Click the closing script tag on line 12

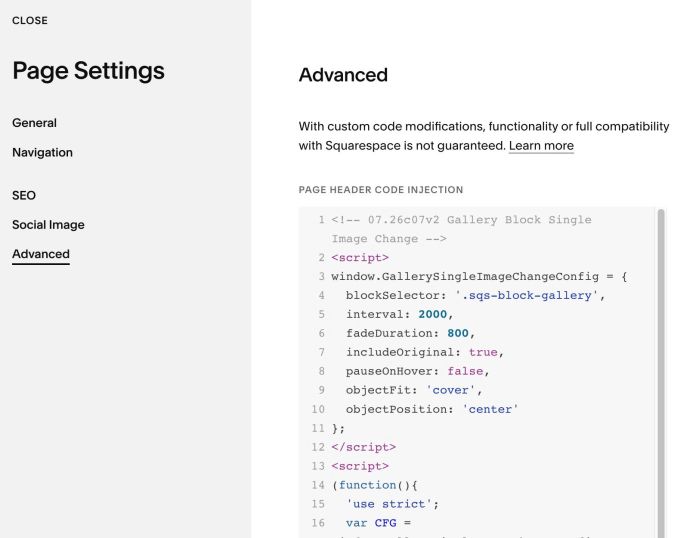pyautogui.click(x=363, y=447)
